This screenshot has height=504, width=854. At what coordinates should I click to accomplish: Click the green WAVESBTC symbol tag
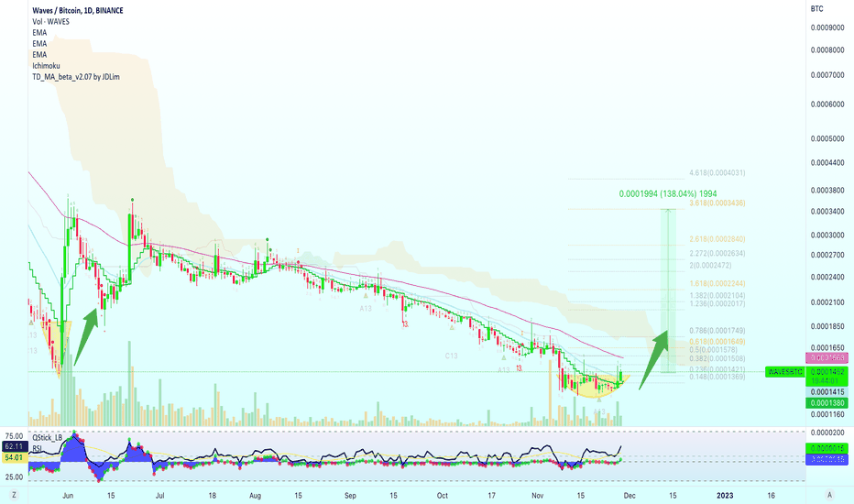pyautogui.click(x=784, y=372)
